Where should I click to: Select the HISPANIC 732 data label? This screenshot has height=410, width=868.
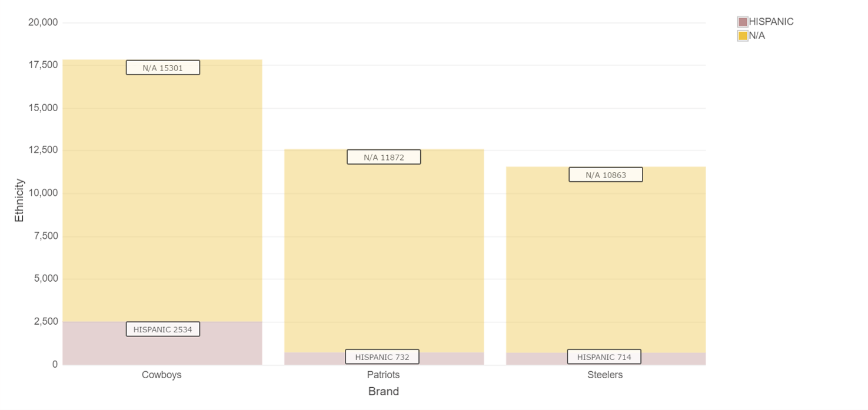[x=382, y=357]
